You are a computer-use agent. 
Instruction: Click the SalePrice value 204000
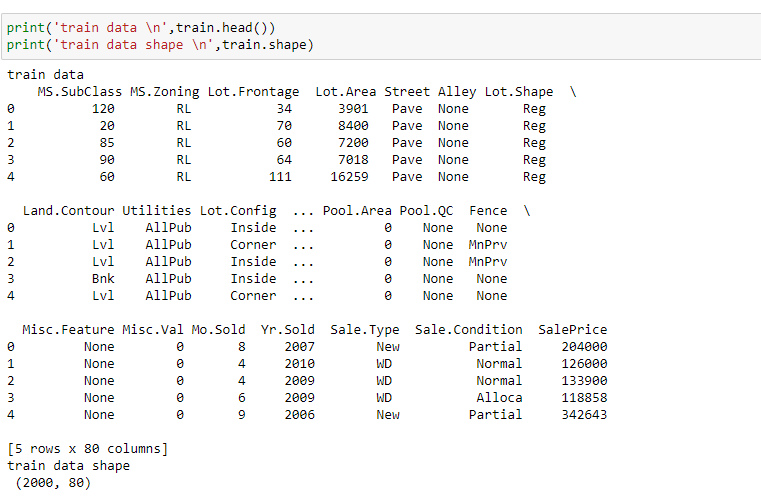pos(584,347)
